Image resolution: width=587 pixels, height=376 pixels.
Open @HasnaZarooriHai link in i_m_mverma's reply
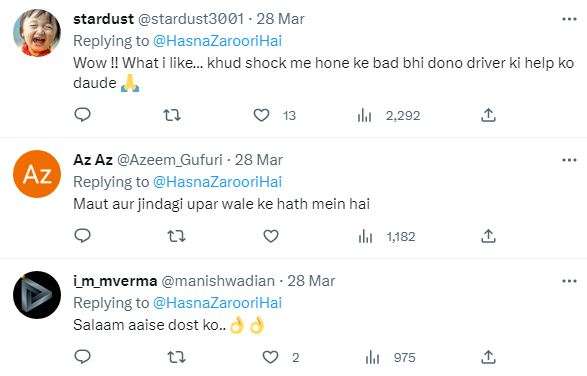pyautogui.click(x=218, y=303)
